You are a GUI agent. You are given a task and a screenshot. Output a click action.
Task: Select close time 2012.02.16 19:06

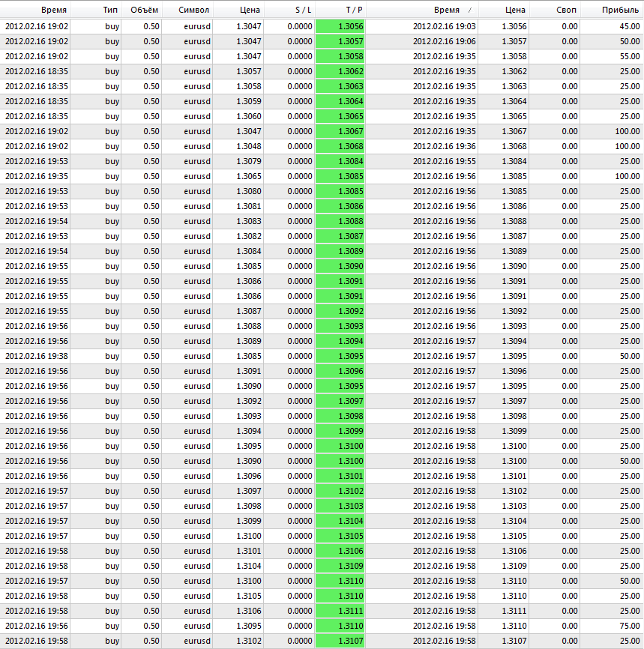coord(444,41)
